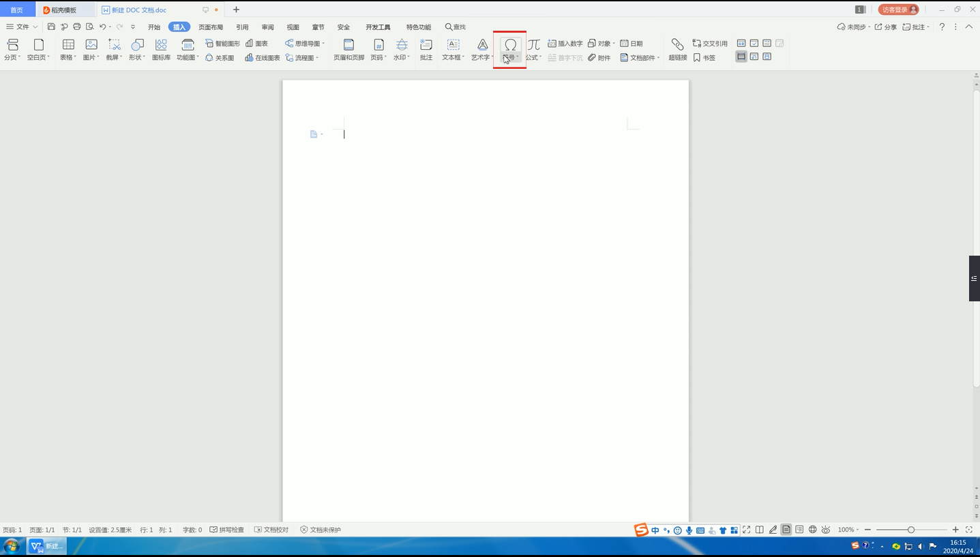Click 在线图表 online chart
The height and width of the screenshot is (557, 980).
coord(263,58)
